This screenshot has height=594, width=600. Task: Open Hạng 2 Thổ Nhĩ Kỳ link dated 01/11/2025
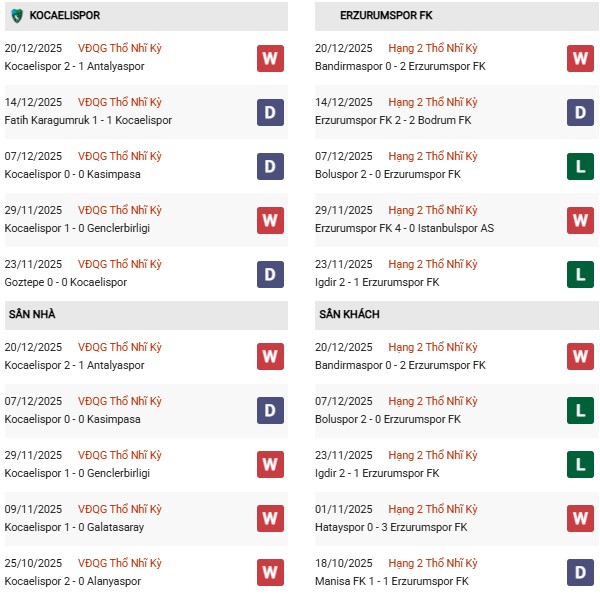coord(436,509)
